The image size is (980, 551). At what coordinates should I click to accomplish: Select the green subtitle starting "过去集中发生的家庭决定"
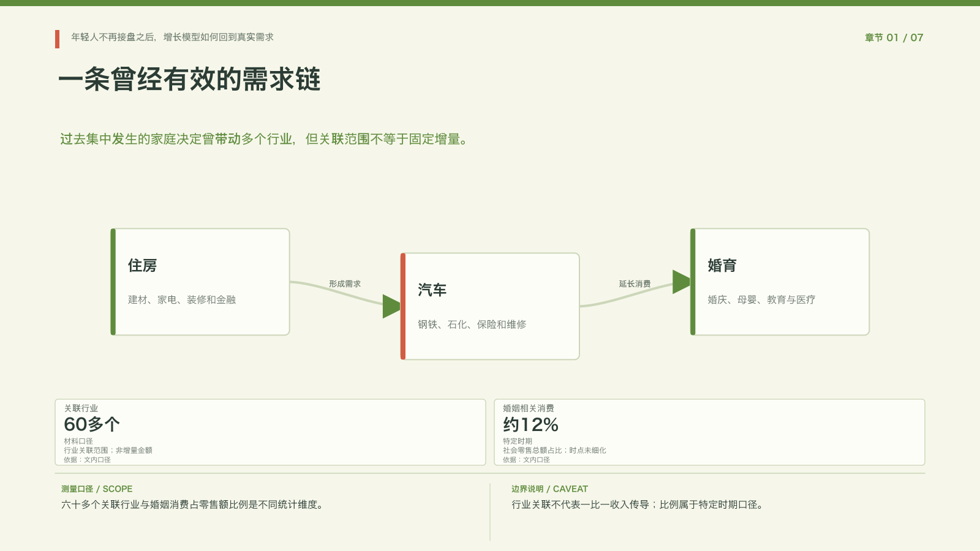click(x=264, y=140)
